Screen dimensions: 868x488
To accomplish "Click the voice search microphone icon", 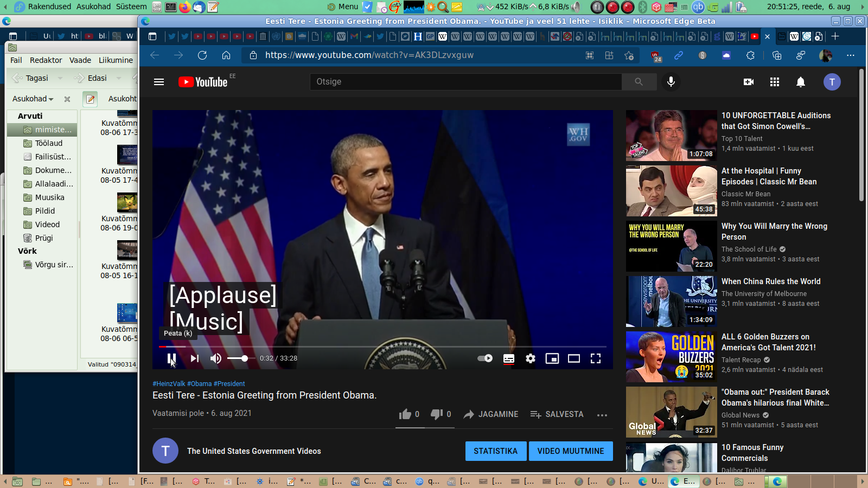I will click(671, 82).
